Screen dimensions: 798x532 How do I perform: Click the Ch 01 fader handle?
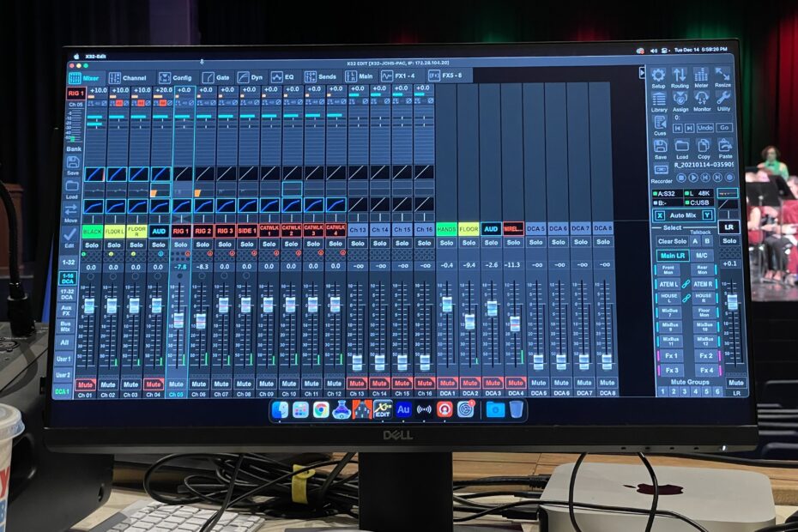click(88, 305)
